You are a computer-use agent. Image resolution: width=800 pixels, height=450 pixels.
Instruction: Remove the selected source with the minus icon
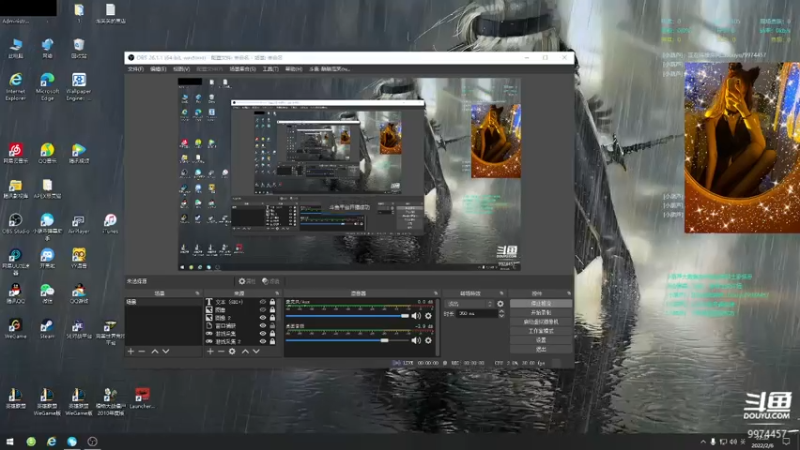(x=221, y=352)
